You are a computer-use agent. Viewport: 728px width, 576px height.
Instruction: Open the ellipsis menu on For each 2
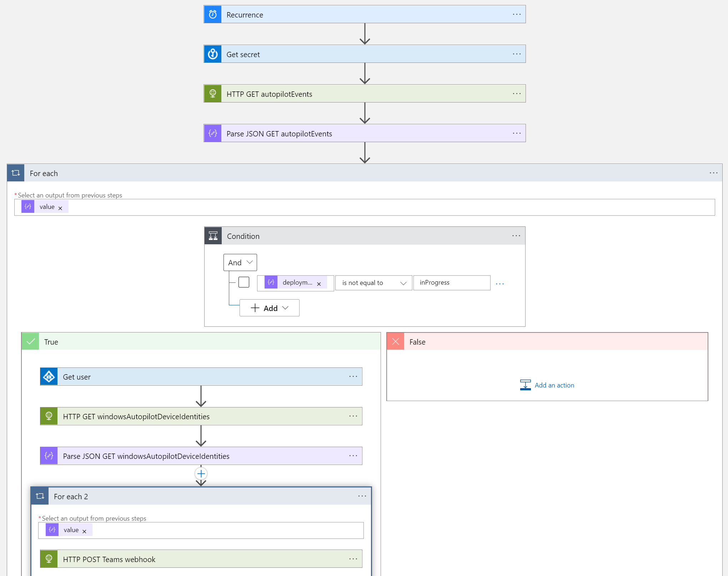362,496
